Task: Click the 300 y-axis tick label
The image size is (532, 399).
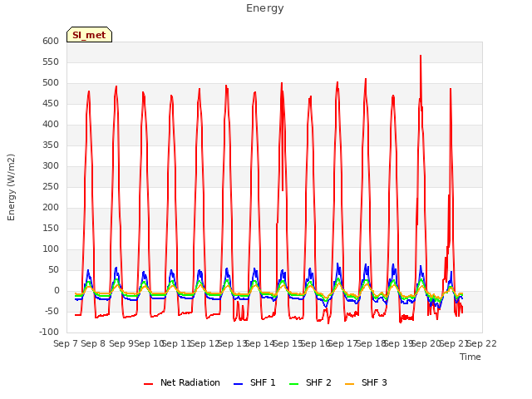Action: (51, 166)
